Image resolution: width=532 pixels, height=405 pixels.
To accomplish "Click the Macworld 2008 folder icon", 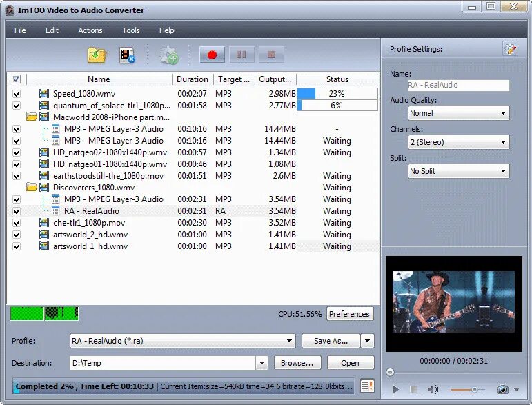I will 32,117.
